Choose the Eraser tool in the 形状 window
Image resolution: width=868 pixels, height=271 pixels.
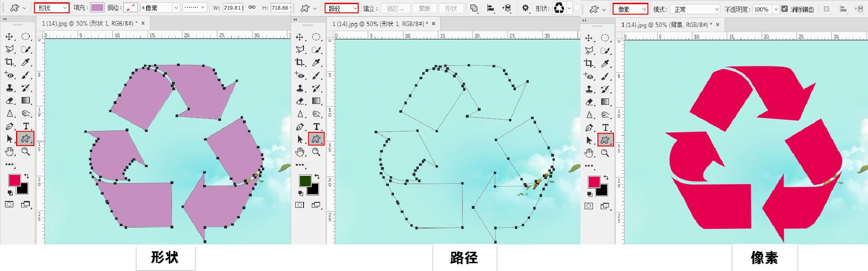point(9,101)
